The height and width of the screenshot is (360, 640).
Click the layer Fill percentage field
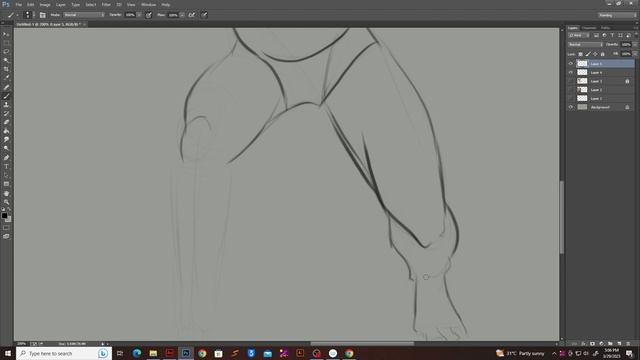coord(626,54)
